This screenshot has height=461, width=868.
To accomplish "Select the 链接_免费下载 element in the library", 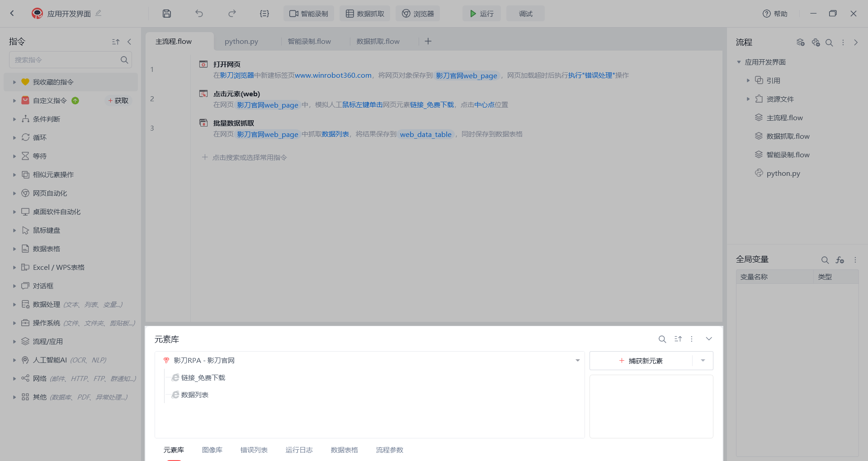I will click(x=203, y=378).
